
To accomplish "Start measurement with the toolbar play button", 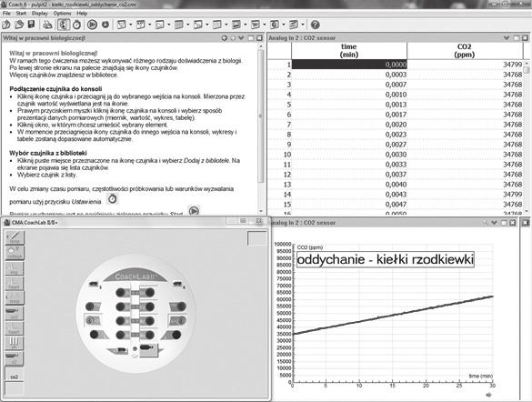I will point(92,25).
